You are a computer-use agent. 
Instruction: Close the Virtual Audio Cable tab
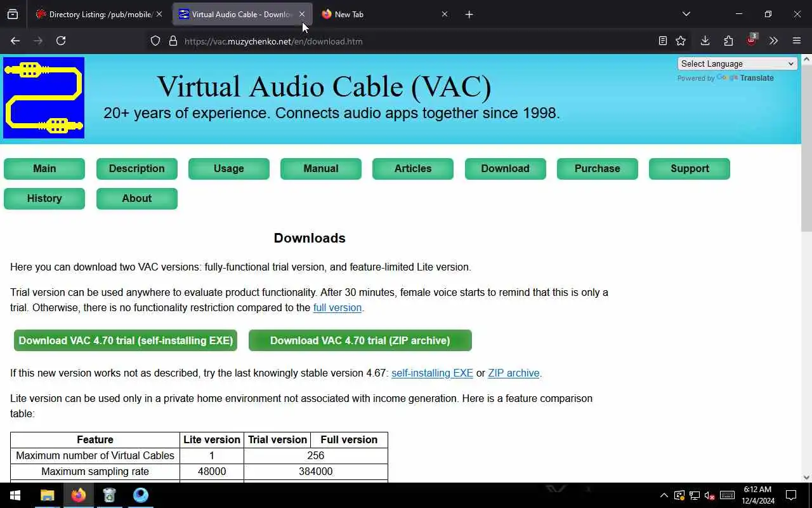point(302,14)
